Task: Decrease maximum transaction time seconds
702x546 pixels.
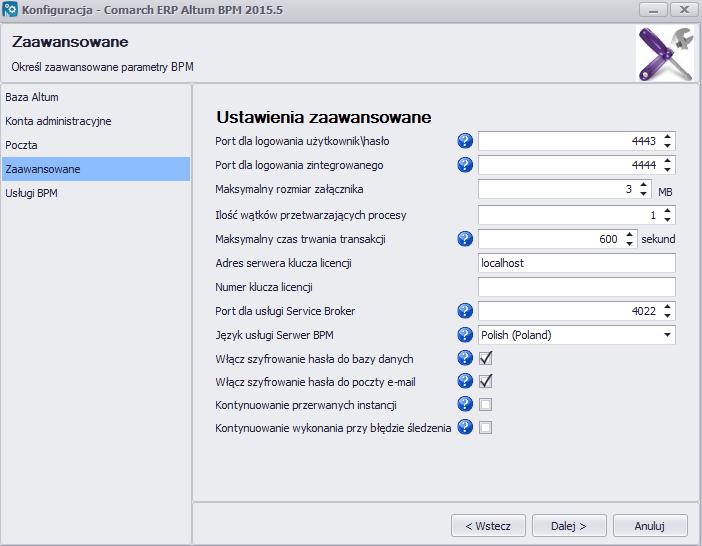Action: click(629, 243)
